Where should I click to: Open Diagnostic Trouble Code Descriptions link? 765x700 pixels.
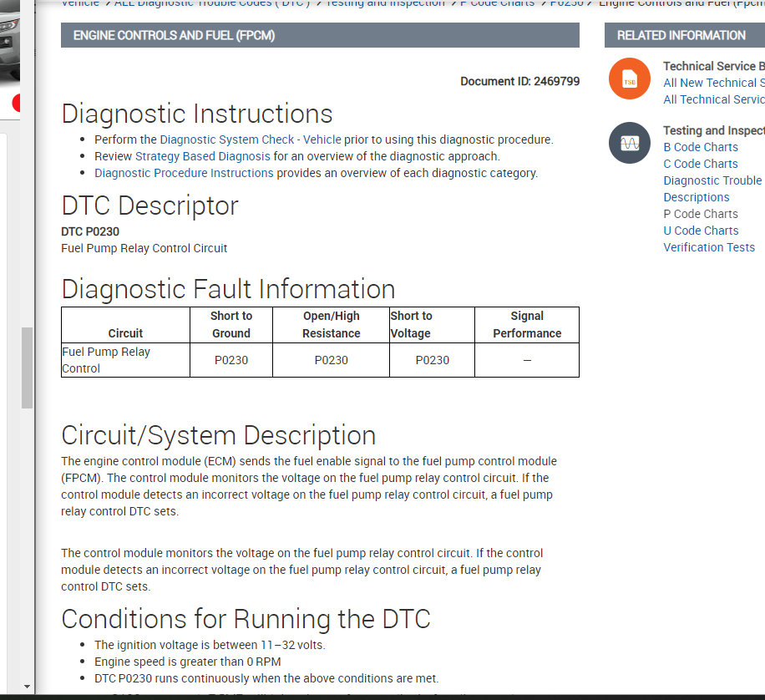[x=712, y=189]
